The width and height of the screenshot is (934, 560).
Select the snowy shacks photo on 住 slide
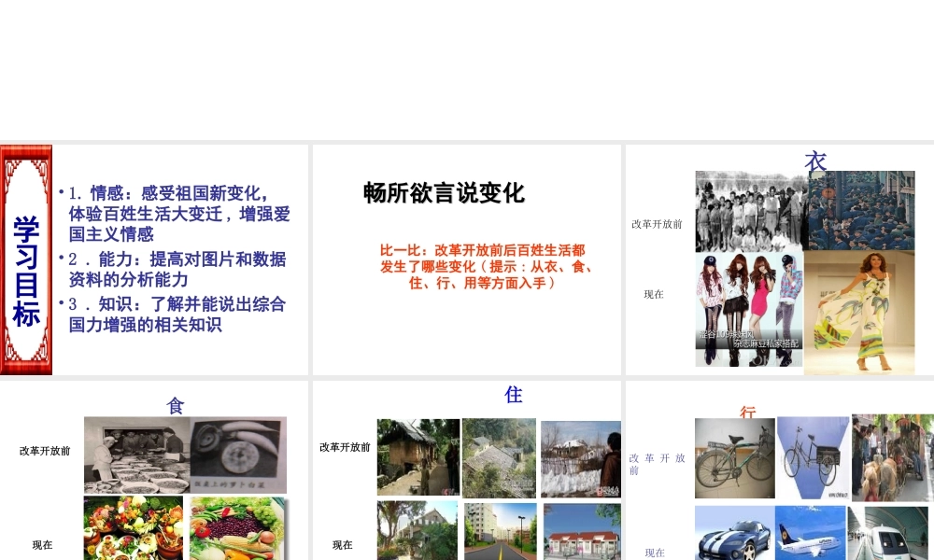click(x=581, y=459)
